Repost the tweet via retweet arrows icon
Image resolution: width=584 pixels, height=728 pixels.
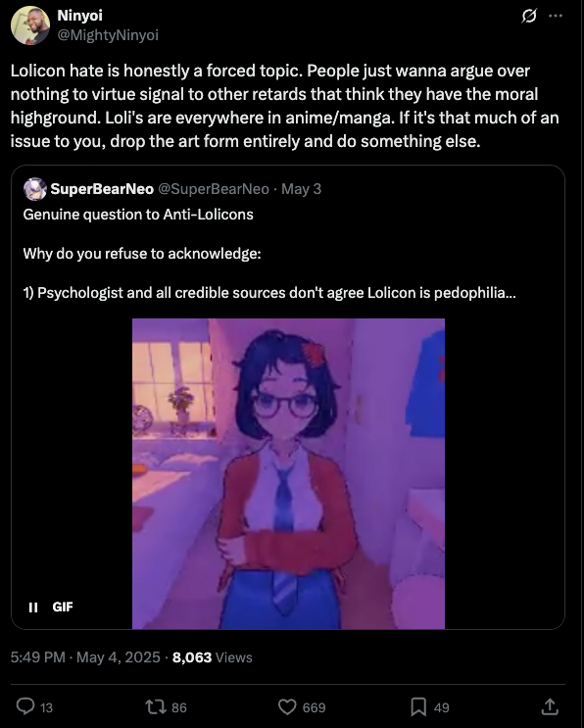155,707
